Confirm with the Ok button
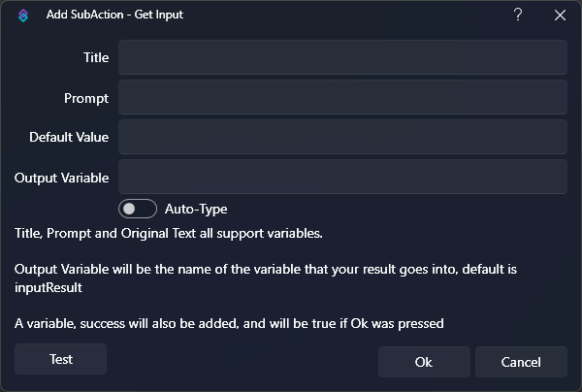Viewport: 582px width, 392px height. [424, 362]
